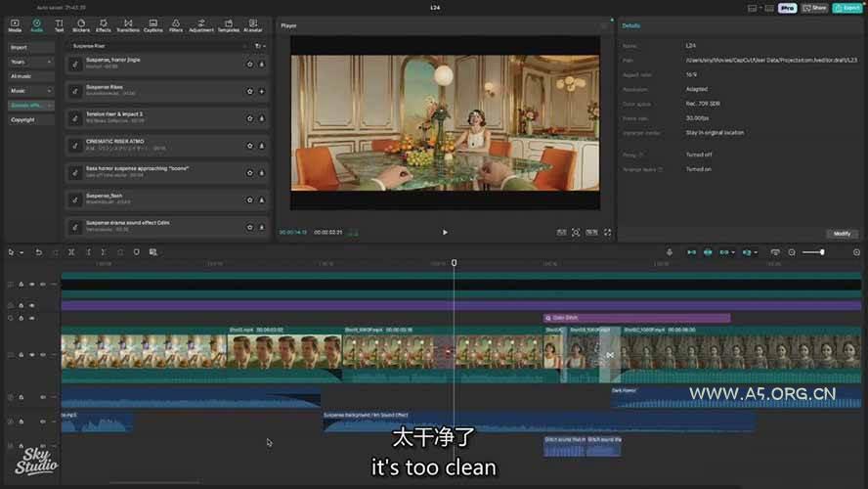
Task: Open the Effects panel in the top toolbar
Action: tap(104, 25)
